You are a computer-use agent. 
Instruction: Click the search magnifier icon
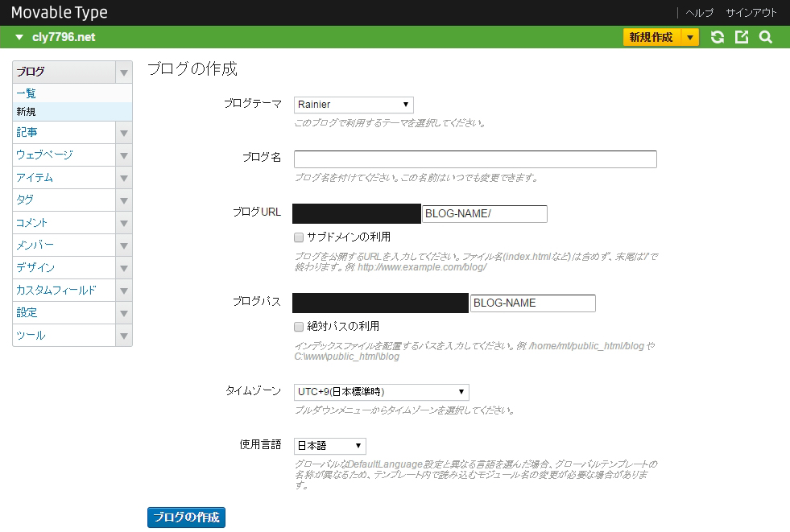[x=765, y=36]
